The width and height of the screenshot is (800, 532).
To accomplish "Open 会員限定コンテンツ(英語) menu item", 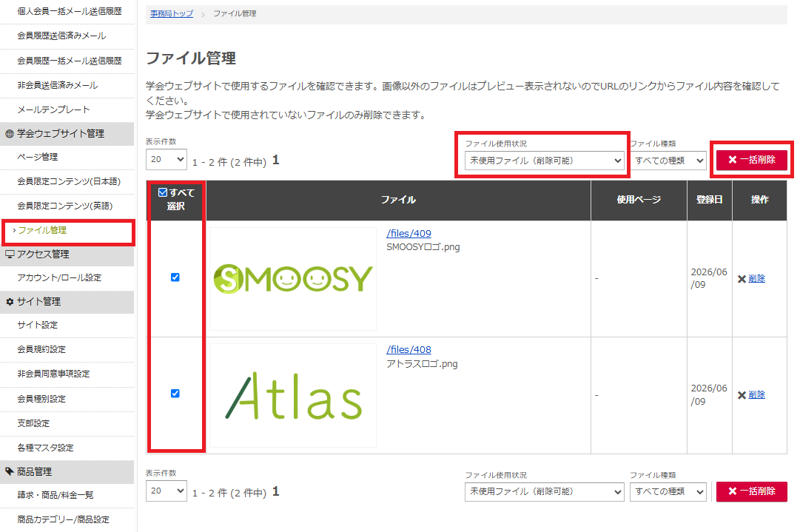I will tap(65, 206).
